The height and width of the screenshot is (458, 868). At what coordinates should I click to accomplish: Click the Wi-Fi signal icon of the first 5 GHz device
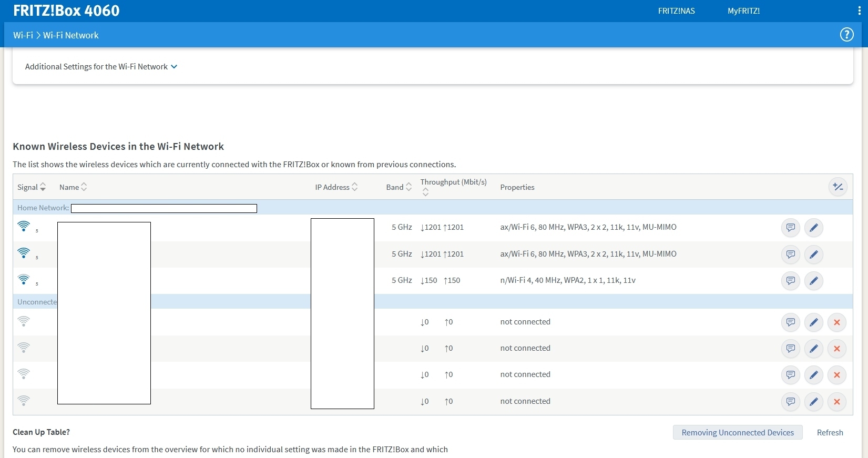click(24, 226)
